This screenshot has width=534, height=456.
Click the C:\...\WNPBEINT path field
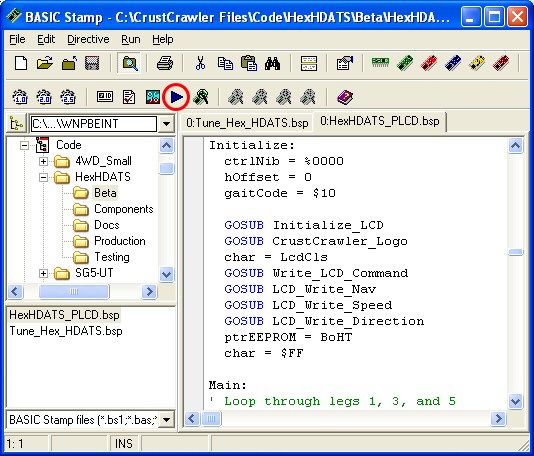point(94,124)
